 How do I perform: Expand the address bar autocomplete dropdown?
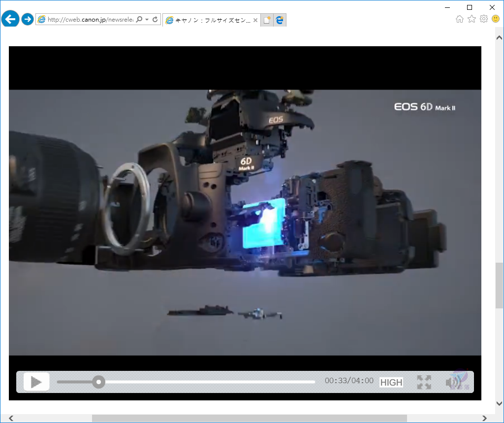click(147, 20)
